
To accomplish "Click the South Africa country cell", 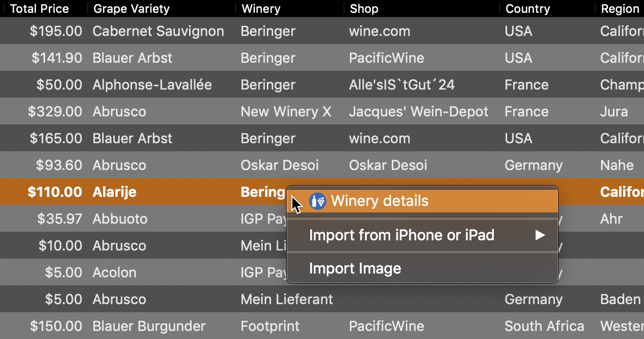I will 544,326.
